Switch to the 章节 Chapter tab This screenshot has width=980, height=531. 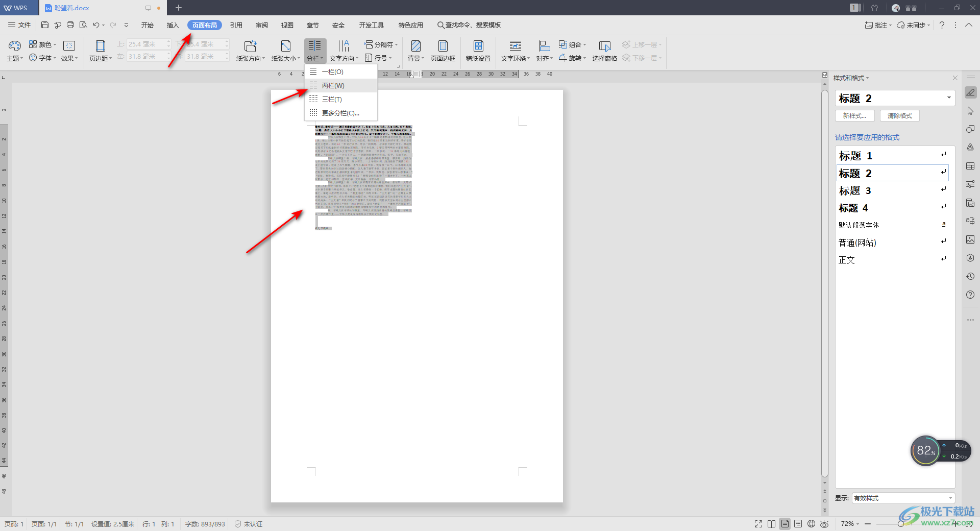(x=313, y=25)
